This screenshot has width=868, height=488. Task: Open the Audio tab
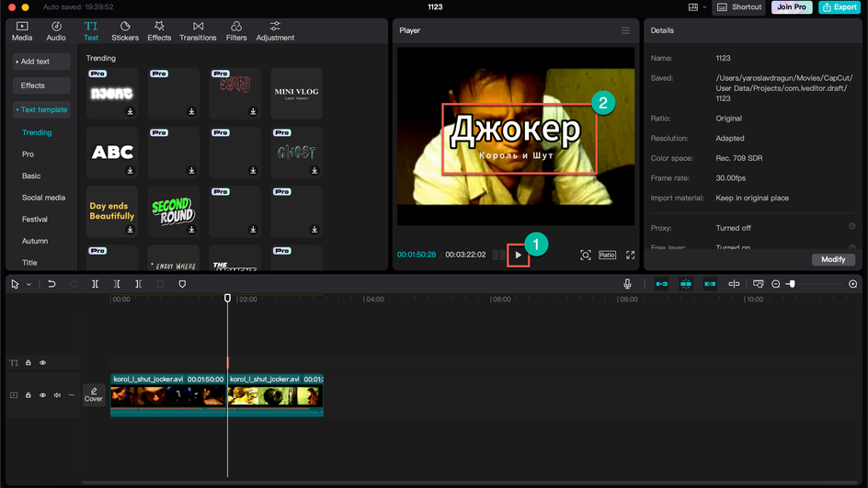(56, 31)
